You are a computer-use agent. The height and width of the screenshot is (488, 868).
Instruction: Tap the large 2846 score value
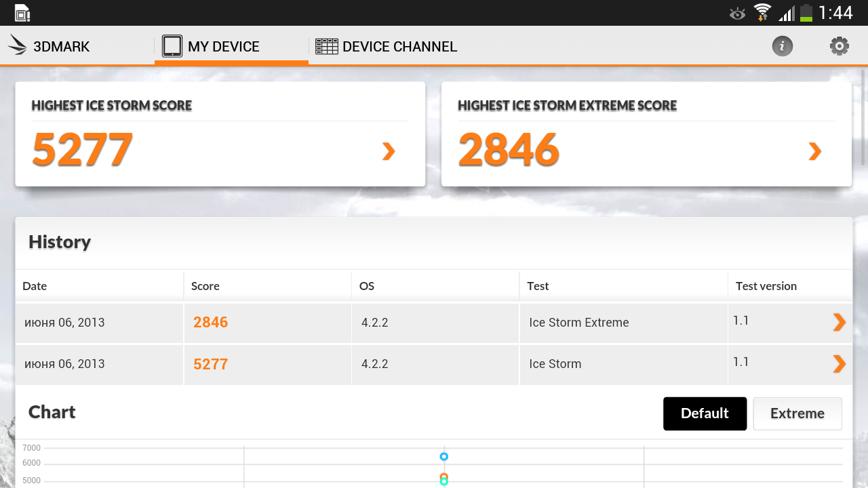(x=509, y=150)
